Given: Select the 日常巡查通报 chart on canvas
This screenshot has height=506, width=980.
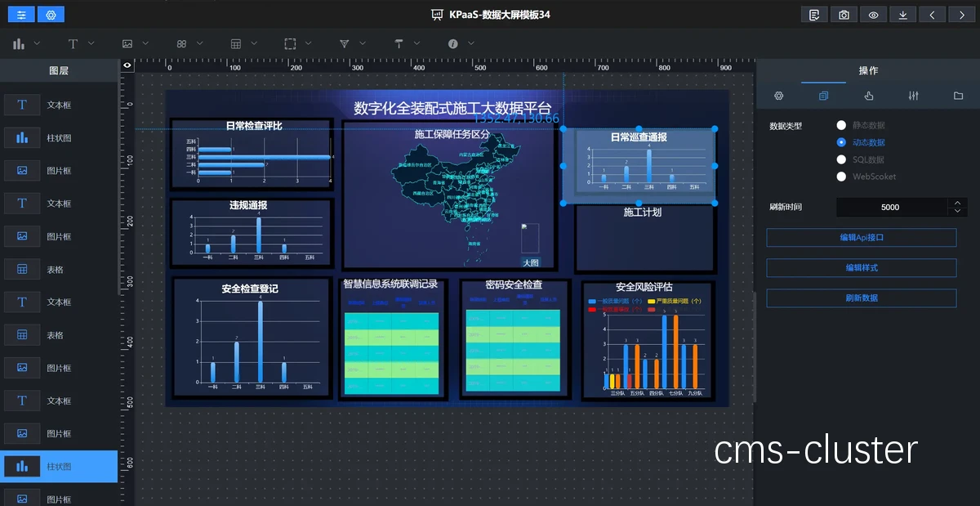Looking at the screenshot, I should (x=639, y=165).
